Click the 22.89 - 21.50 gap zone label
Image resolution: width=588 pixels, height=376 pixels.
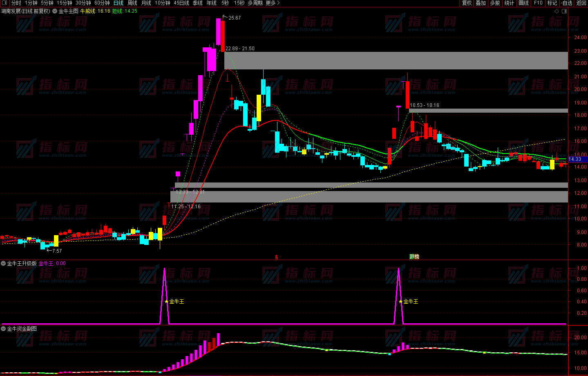[x=240, y=49]
